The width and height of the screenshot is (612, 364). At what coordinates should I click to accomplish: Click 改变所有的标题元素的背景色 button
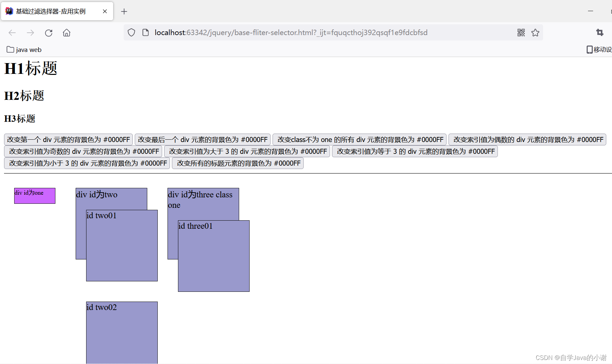[x=238, y=163]
